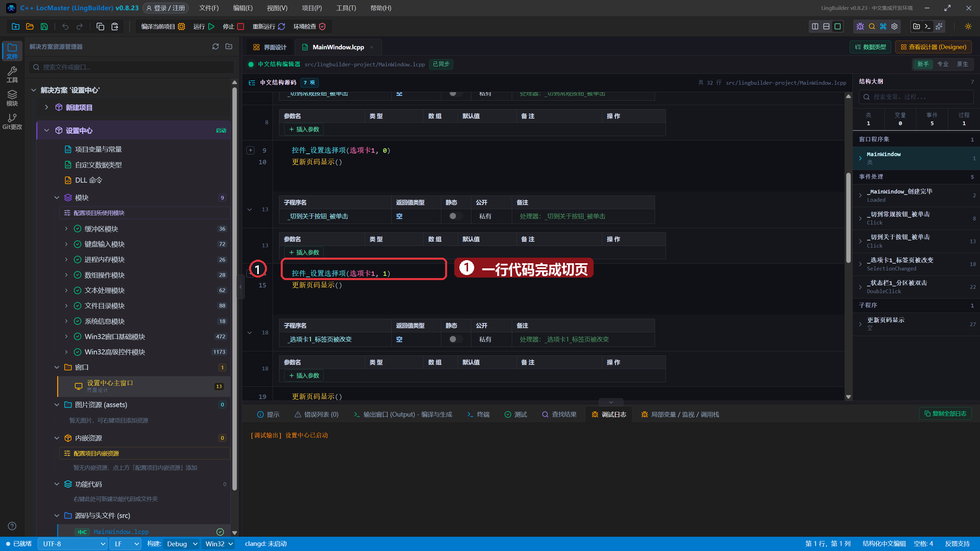Expand the 新建项目 tree node
This screenshot has height=551, width=980.
46,107
